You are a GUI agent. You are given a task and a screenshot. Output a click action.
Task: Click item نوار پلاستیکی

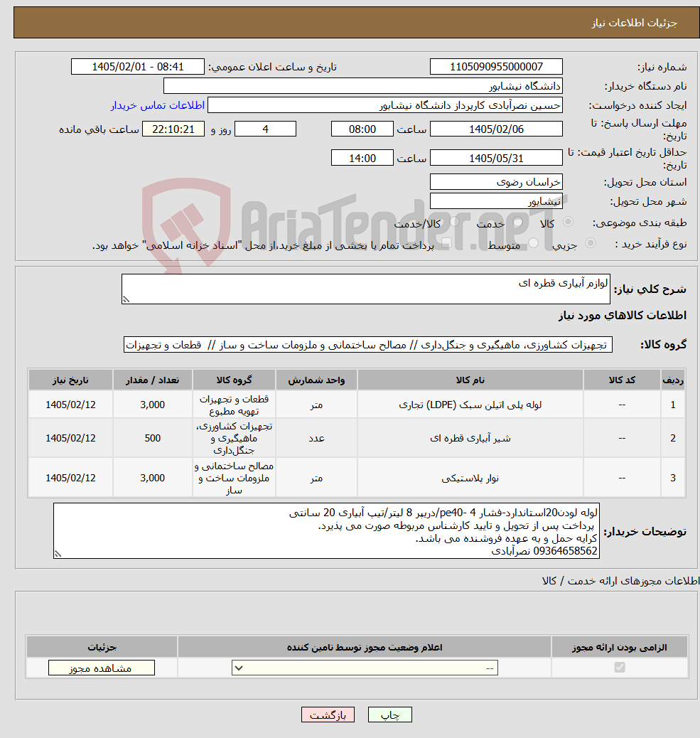click(470, 478)
